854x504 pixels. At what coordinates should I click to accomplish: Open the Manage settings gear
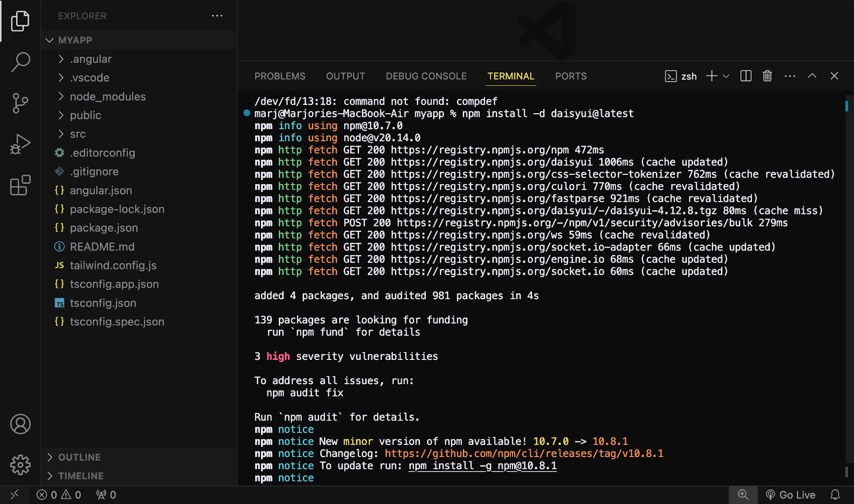click(x=20, y=465)
